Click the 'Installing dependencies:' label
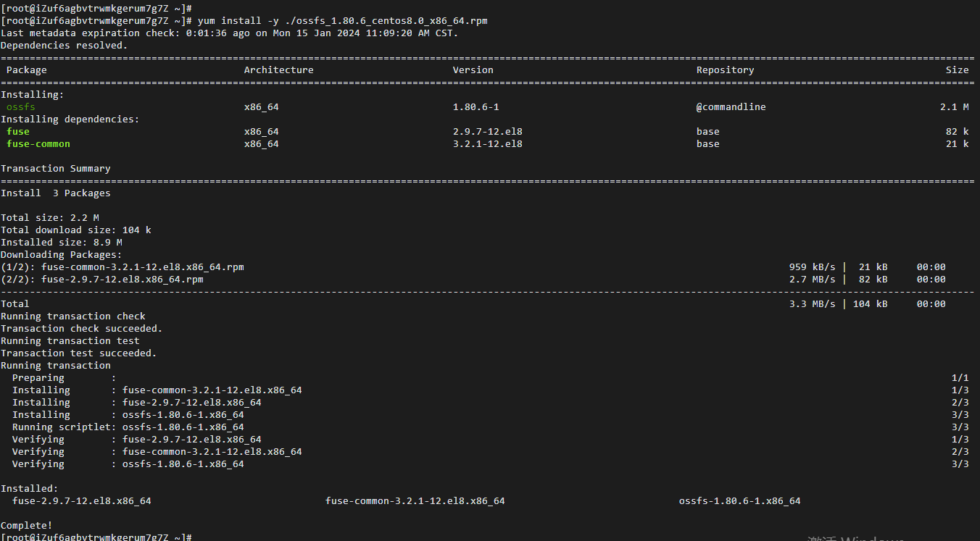Screen dimensions: 980x541 70,119
